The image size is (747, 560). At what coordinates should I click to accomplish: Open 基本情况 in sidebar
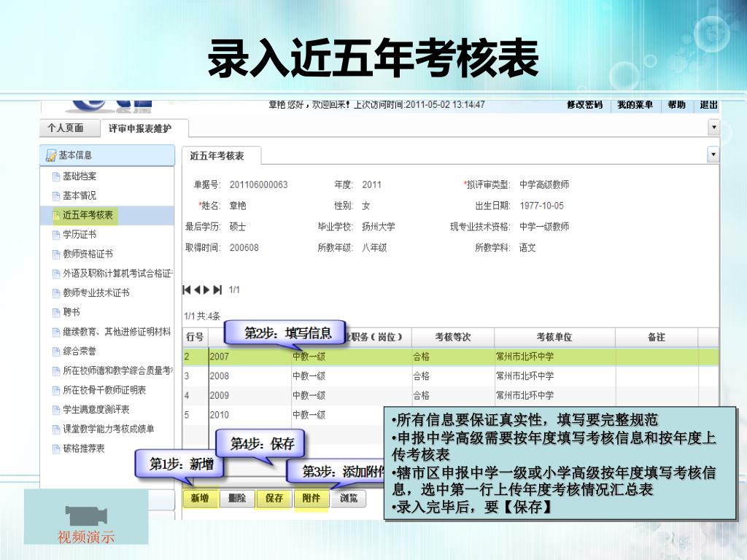80,195
